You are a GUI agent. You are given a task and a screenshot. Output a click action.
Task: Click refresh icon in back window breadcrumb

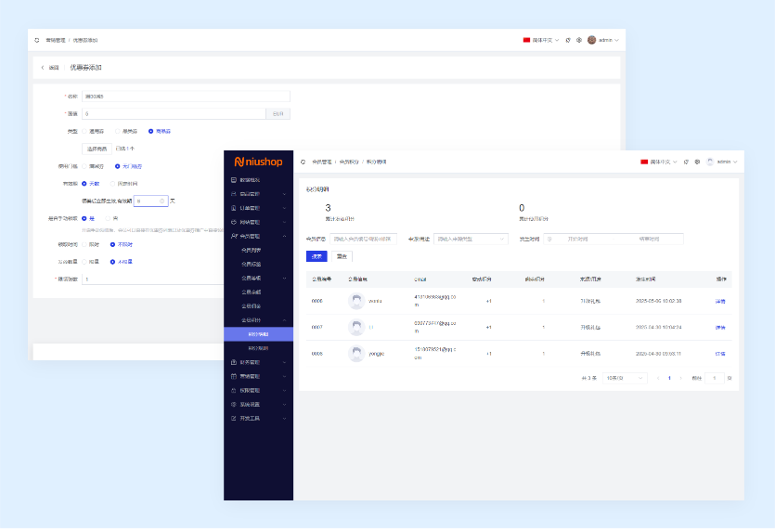[37, 40]
